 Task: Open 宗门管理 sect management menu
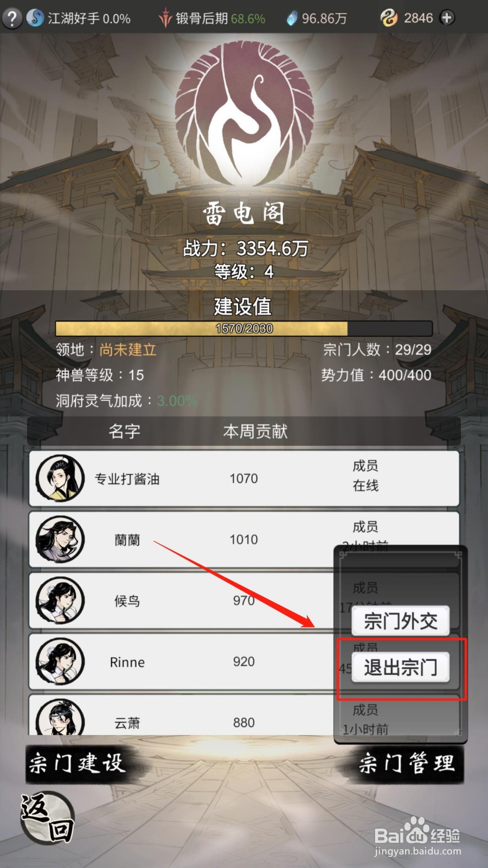click(x=407, y=763)
